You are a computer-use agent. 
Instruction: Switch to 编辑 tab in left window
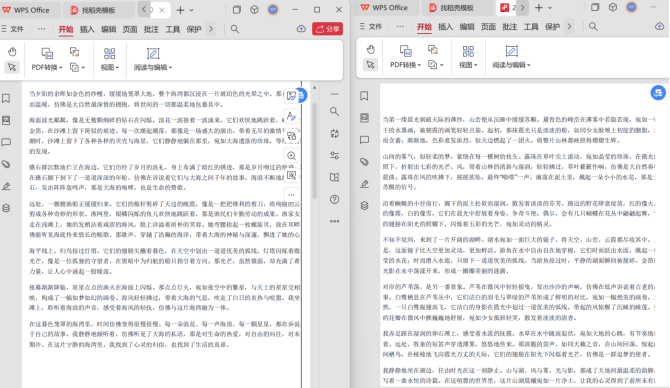click(x=109, y=29)
